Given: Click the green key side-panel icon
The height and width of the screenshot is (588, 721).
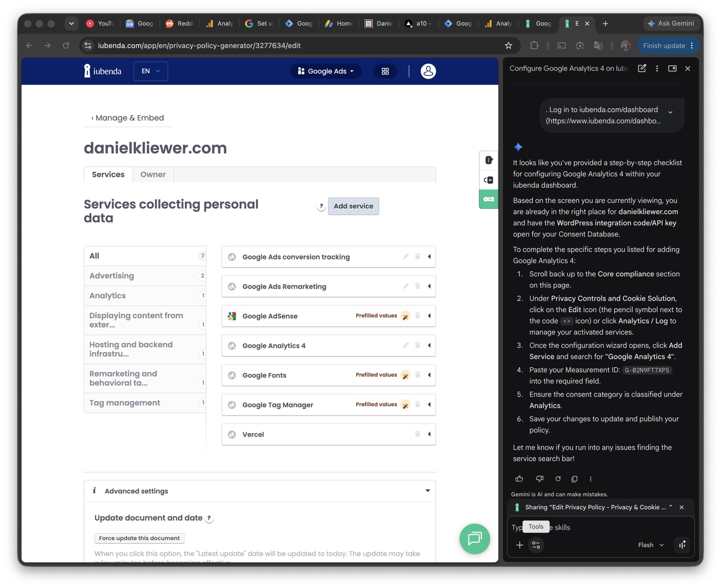Looking at the screenshot, I should (489, 199).
